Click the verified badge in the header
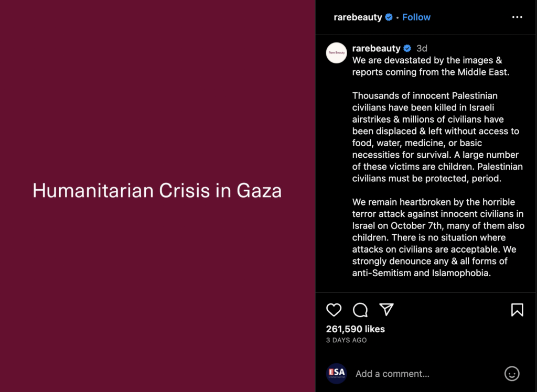 [389, 17]
